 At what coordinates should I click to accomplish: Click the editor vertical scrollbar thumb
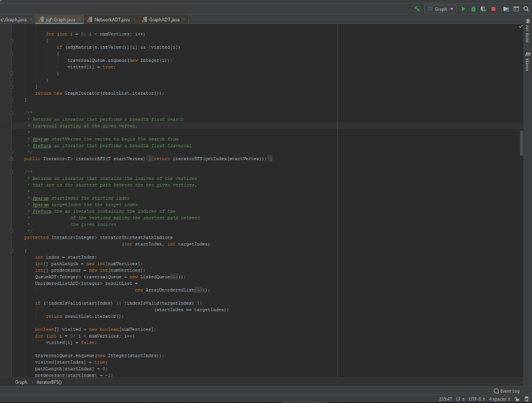(x=521, y=143)
